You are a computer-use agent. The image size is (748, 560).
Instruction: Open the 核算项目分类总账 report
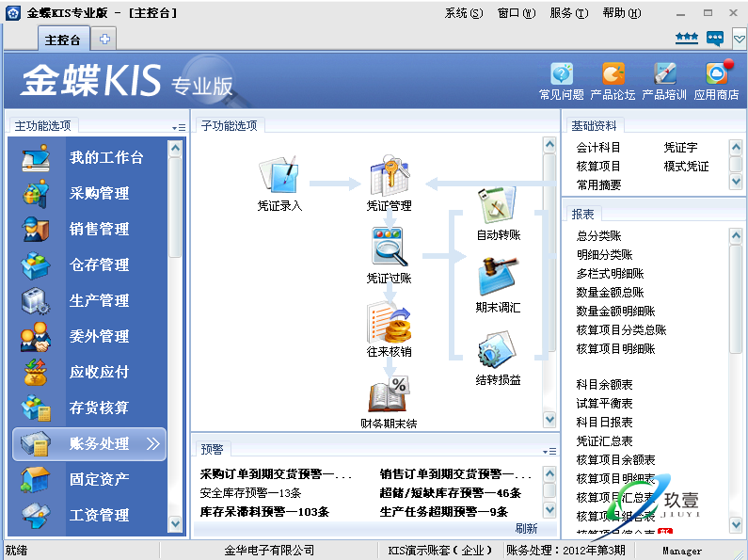[621, 329]
